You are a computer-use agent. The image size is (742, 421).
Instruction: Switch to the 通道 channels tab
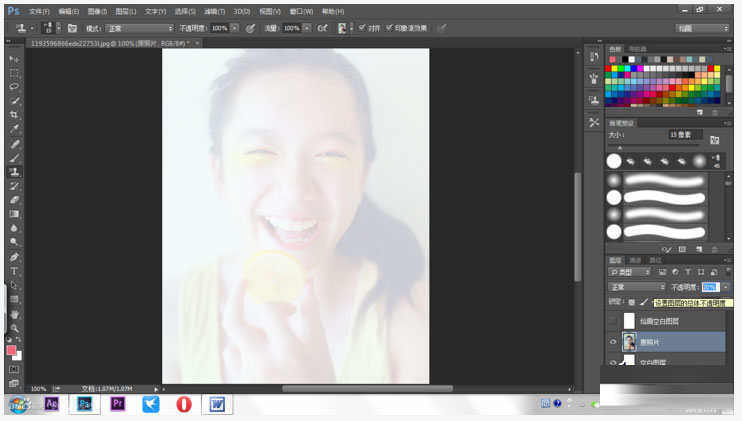(x=635, y=260)
